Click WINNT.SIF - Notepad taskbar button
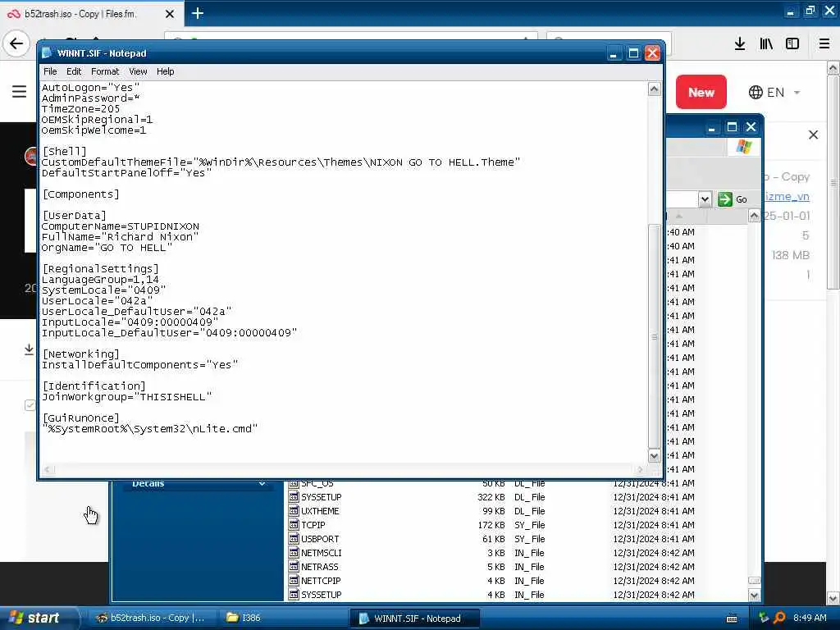 pos(415,619)
